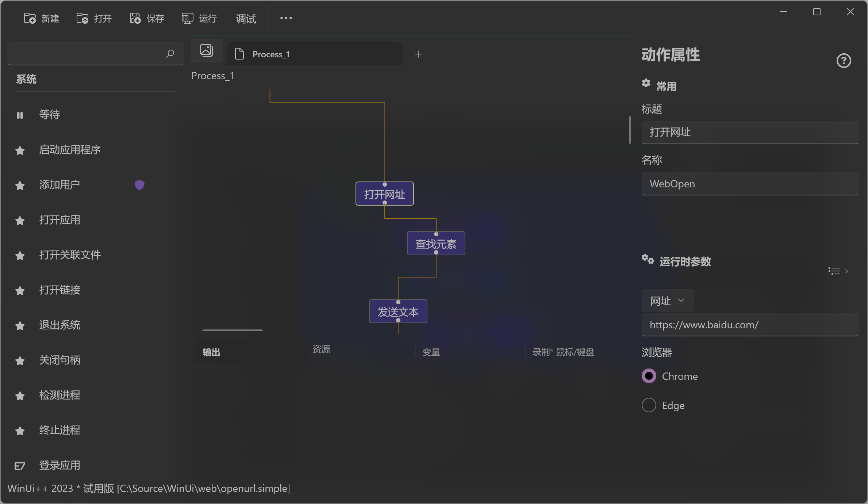Click the New (新建) file icon

pos(30,18)
